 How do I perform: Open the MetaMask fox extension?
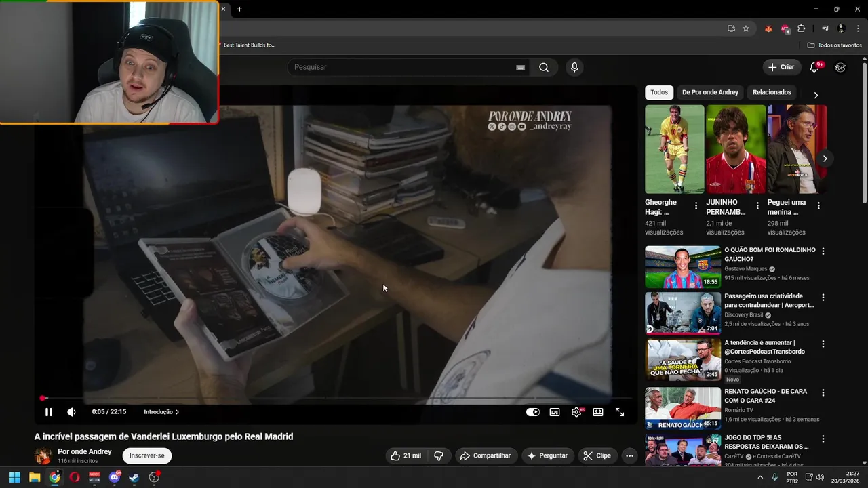[x=768, y=28]
